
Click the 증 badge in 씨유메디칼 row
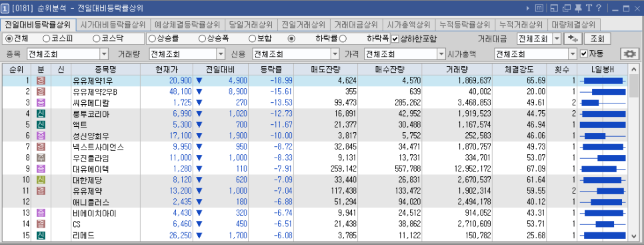tap(41, 102)
